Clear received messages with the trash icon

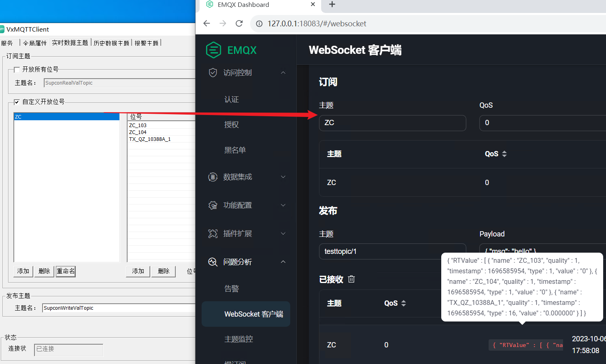(351, 279)
